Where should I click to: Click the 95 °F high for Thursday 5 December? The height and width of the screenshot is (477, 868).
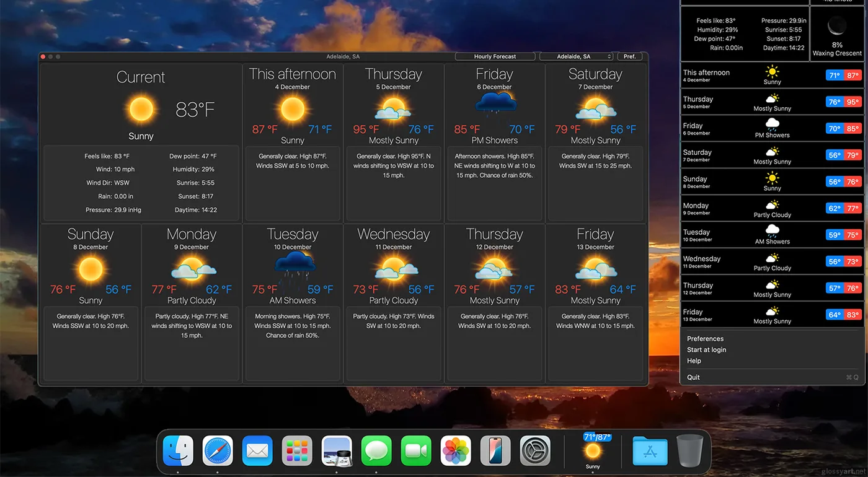(x=366, y=129)
